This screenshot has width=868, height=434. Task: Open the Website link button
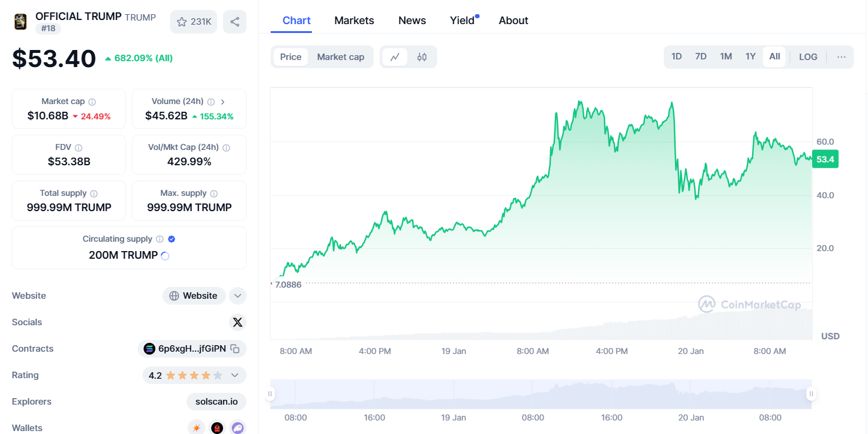click(x=194, y=296)
